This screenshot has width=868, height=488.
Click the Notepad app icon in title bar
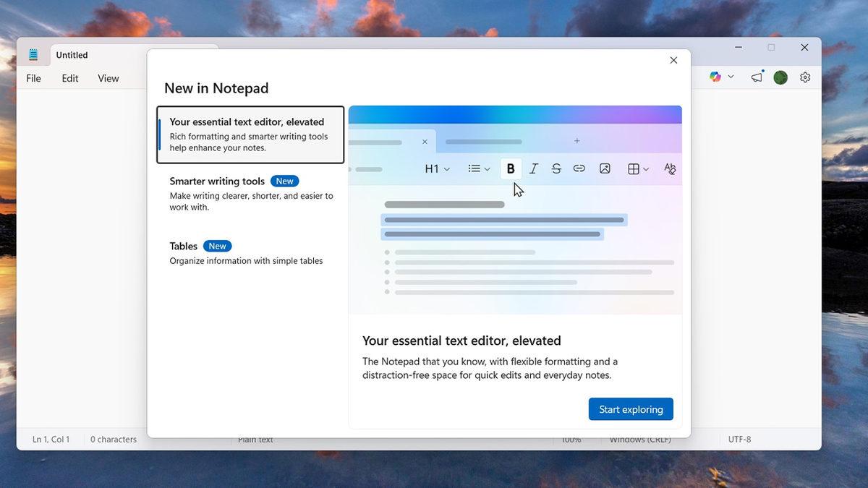pyautogui.click(x=33, y=54)
